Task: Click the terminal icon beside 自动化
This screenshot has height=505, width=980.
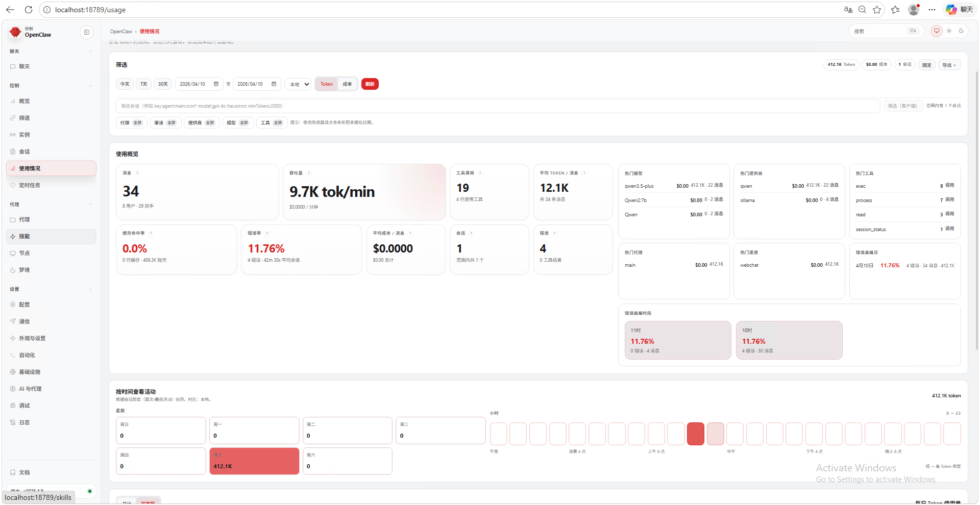Action: pyautogui.click(x=13, y=356)
